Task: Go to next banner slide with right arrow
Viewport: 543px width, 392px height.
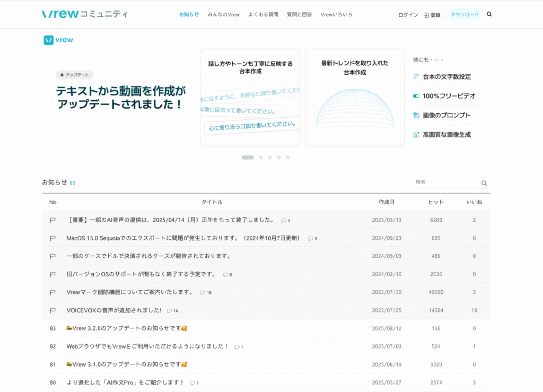Action: click(x=479, y=97)
